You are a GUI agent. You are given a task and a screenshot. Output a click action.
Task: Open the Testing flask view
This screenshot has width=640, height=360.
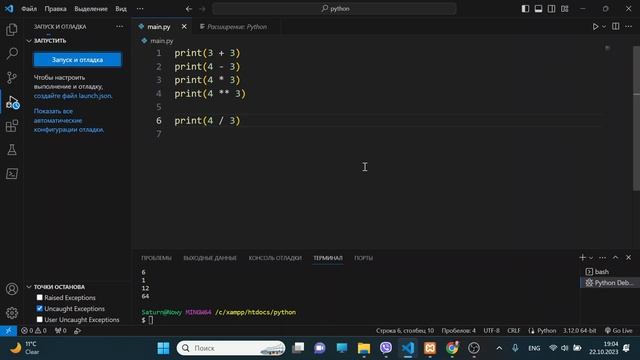12,150
